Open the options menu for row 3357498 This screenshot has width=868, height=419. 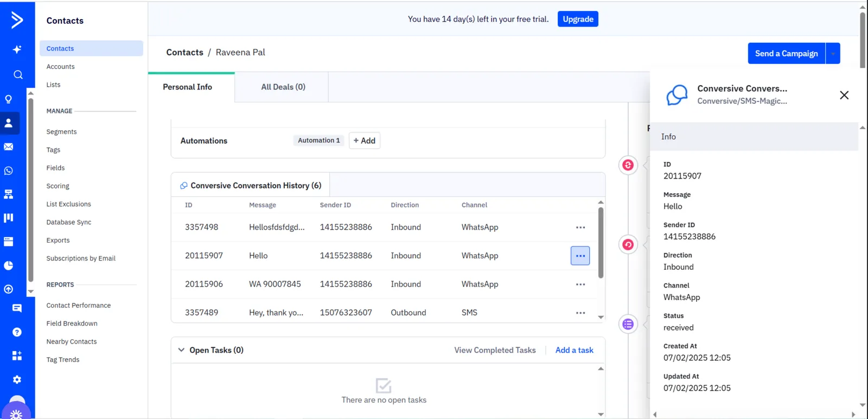(x=580, y=227)
